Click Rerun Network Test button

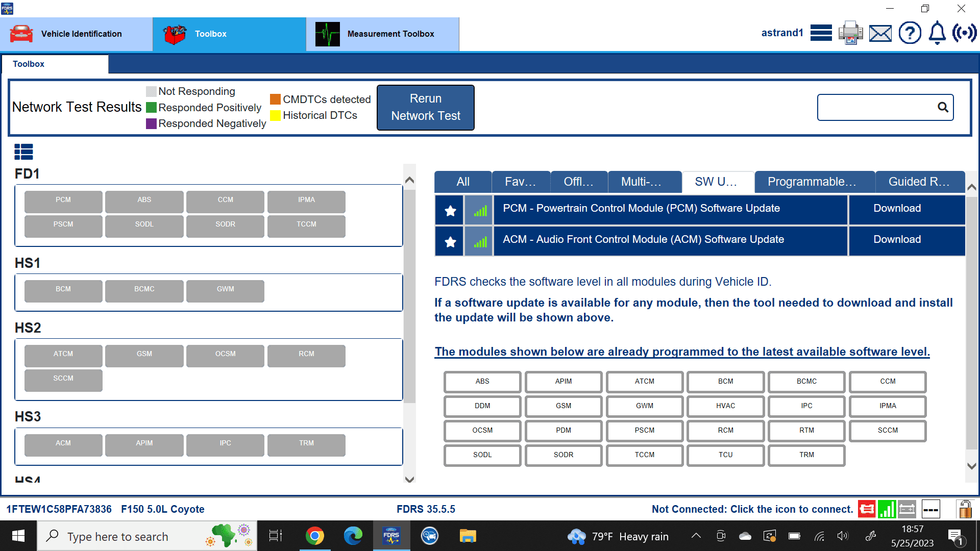pos(426,107)
